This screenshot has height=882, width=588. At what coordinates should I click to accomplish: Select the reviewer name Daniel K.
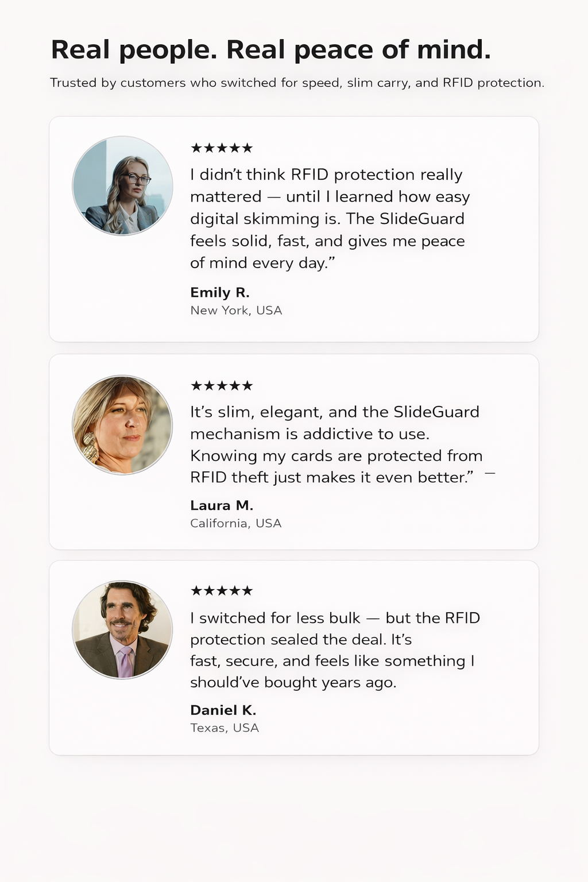click(223, 710)
